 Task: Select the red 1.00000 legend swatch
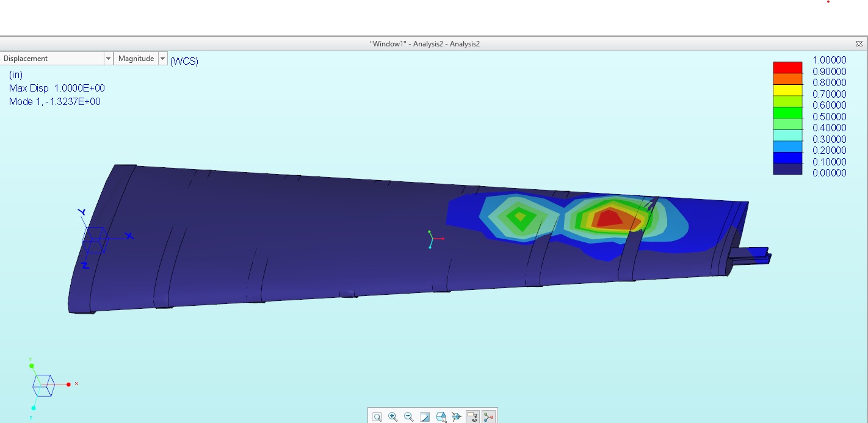tap(787, 67)
